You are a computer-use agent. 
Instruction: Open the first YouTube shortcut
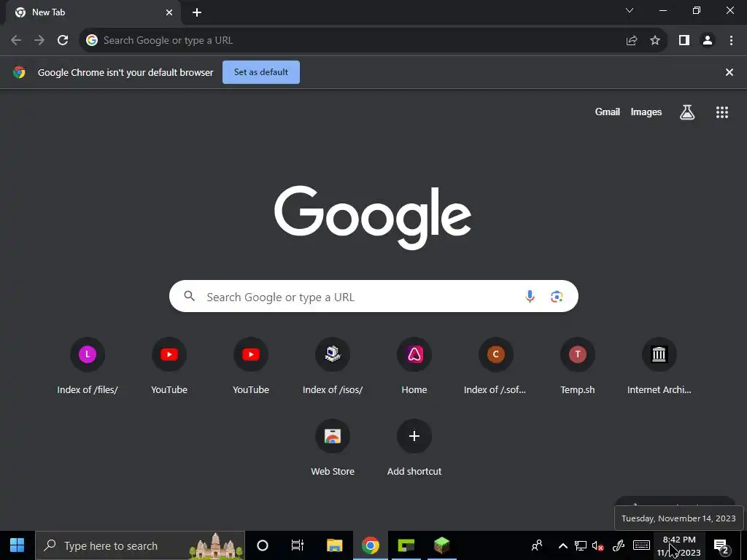[169, 366]
